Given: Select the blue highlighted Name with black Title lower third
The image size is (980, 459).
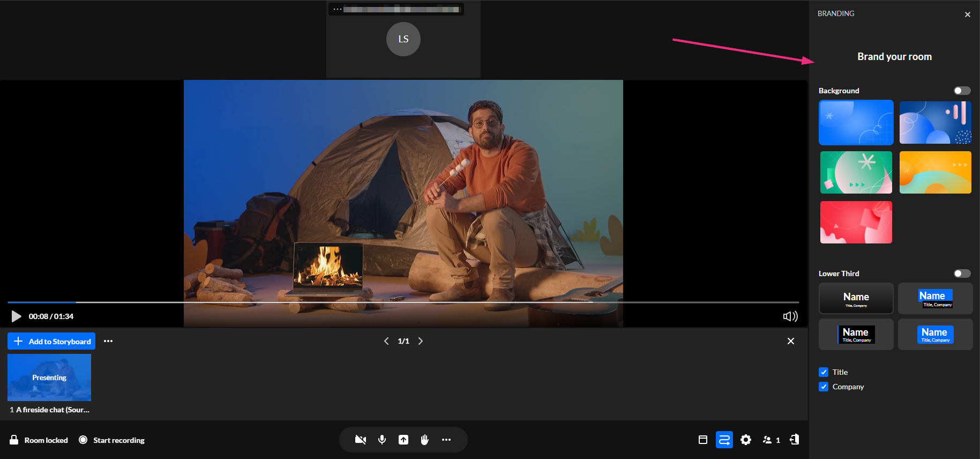Looking at the screenshot, I should 936,298.
